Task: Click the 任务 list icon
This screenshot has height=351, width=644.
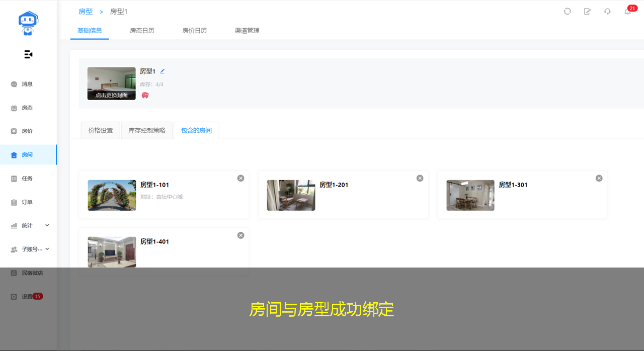Action: (14, 179)
